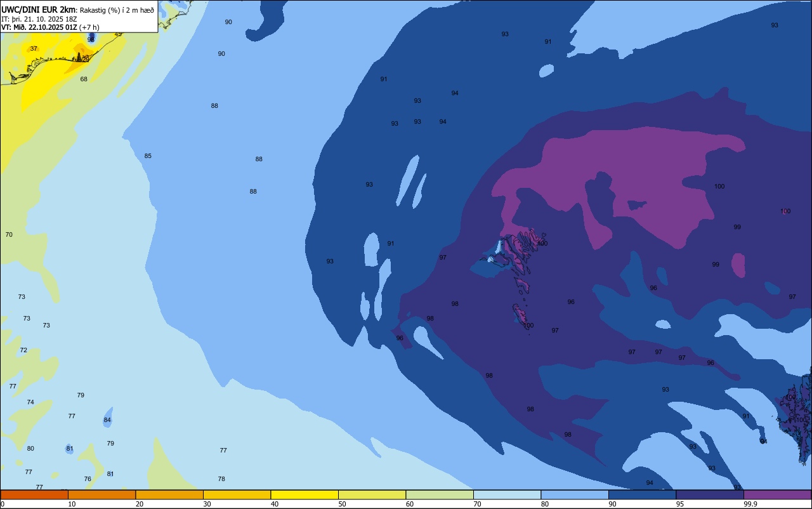Pick the 20–30 amber legend swatch
Image resolution: width=812 pixels, height=509 pixels.
[x=169, y=494]
